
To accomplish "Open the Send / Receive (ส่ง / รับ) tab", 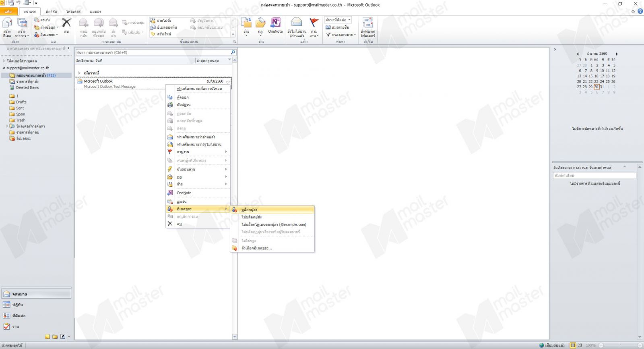I will pos(51,11).
